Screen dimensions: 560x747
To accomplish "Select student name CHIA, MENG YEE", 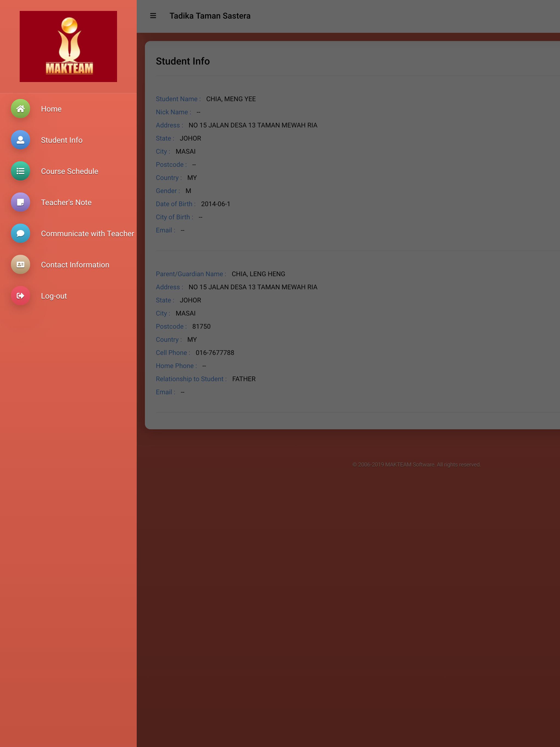I will (231, 99).
